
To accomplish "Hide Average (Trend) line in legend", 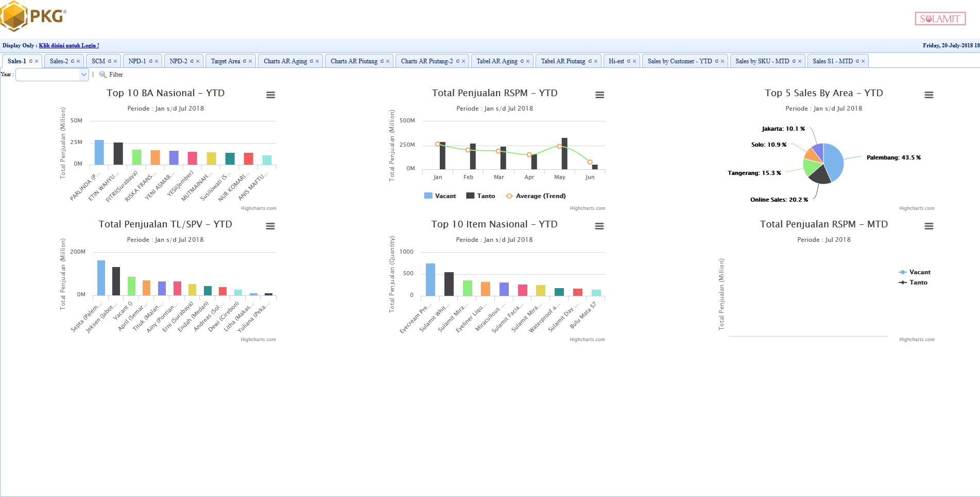I will pos(536,196).
